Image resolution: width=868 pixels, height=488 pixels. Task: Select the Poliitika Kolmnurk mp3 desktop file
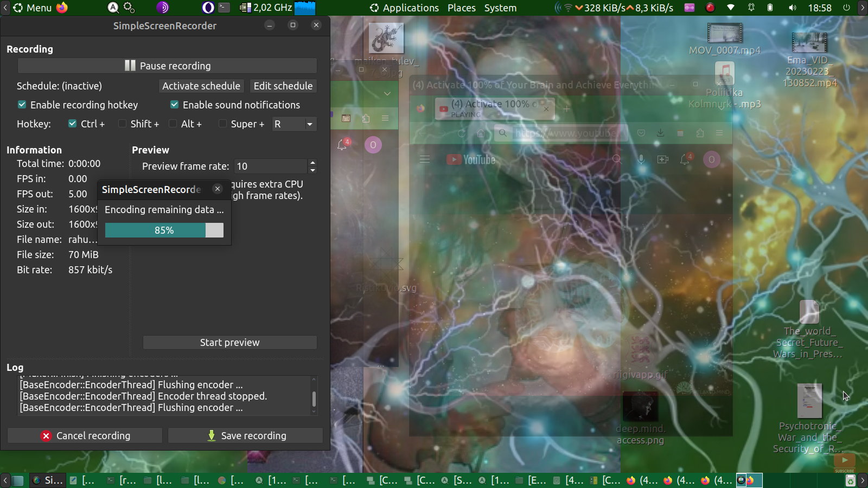coord(725,85)
